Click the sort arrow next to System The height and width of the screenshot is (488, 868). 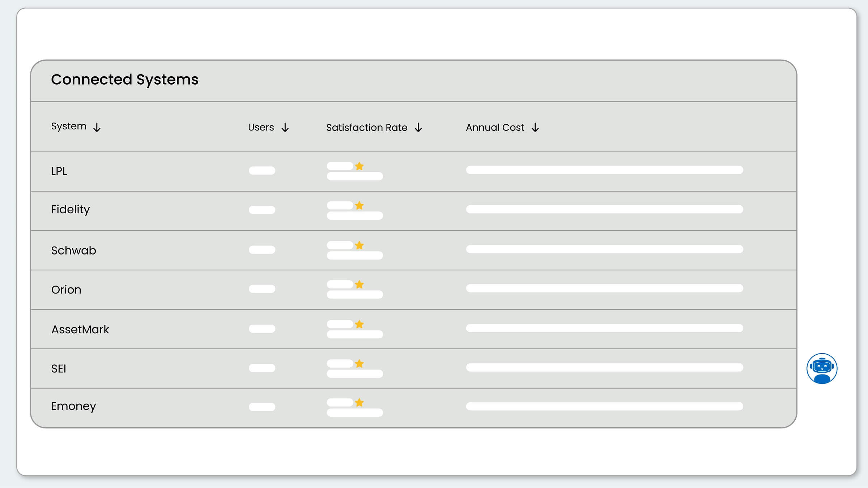tap(97, 127)
